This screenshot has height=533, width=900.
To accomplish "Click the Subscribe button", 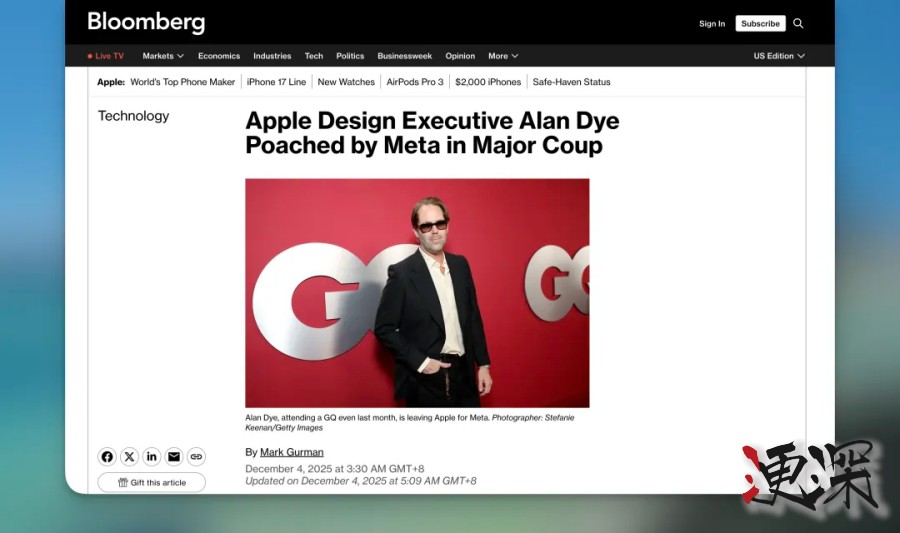I will pos(760,23).
